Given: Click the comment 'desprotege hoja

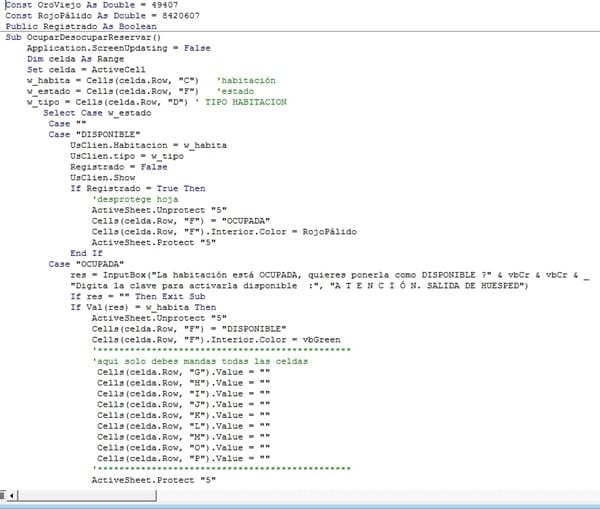Looking at the screenshot, I should (x=135, y=199).
